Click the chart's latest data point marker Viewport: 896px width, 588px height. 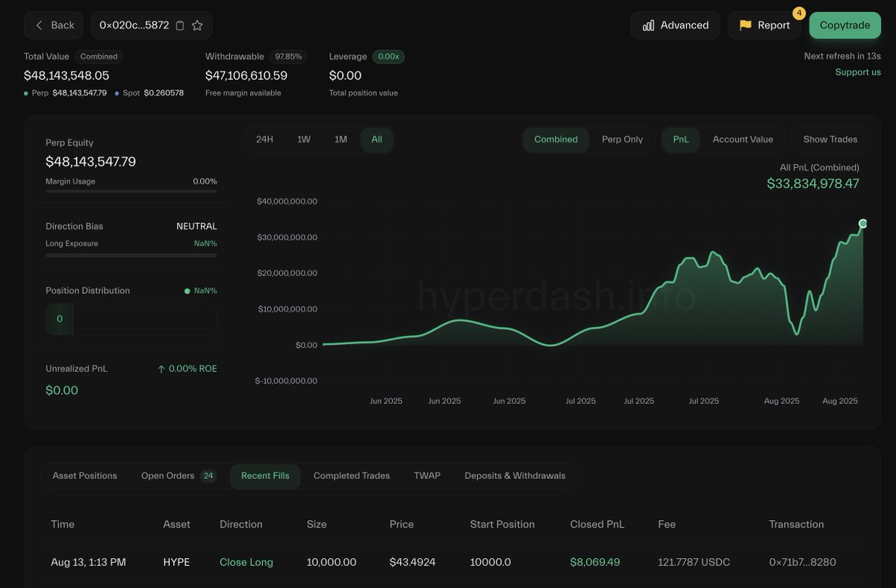pos(863,224)
